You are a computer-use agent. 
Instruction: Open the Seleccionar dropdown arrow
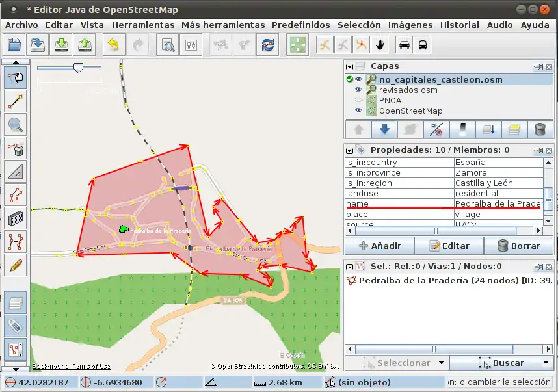click(x=441, y=363)
